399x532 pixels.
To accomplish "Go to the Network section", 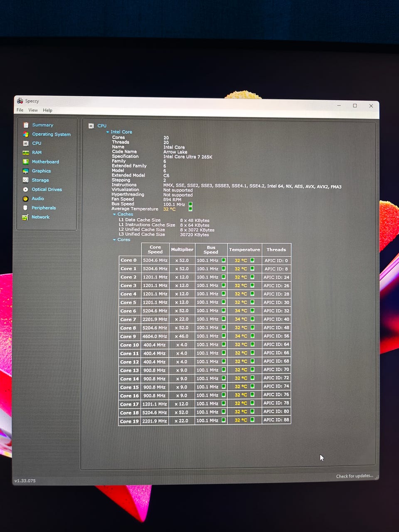I will click(x=40, y=217).
